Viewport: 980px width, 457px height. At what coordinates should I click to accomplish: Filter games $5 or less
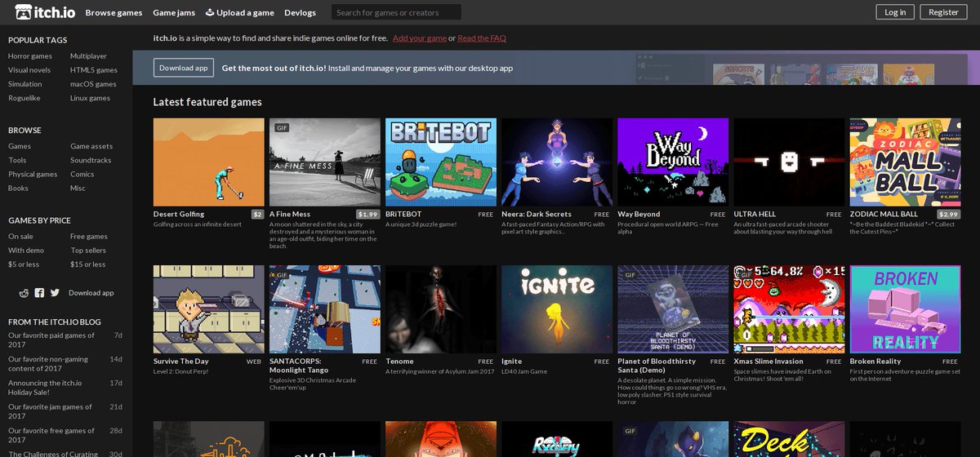tap(24, 264)
